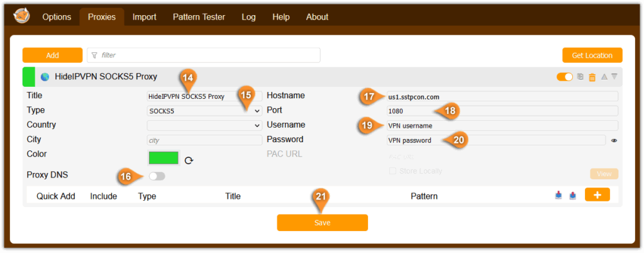Export patterns with the up-arrow tray icon
The width and height of the screenshot is (644, 253).
572,196
